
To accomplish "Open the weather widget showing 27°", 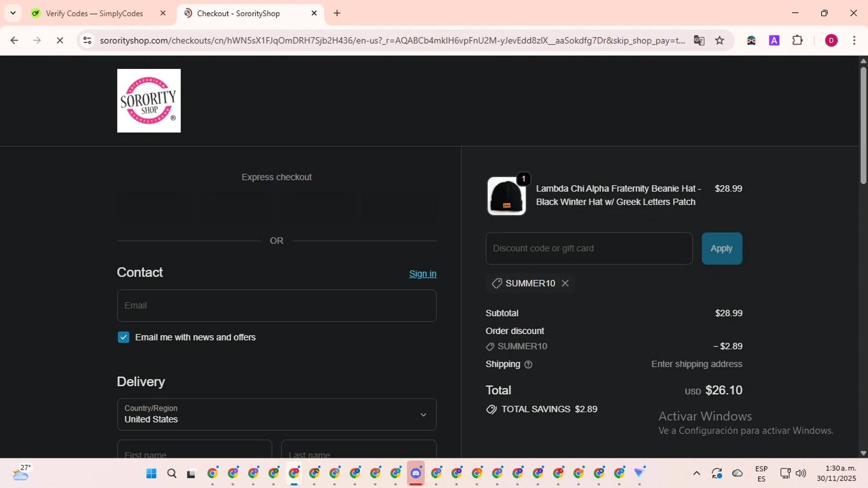I will tap(21, 473).
